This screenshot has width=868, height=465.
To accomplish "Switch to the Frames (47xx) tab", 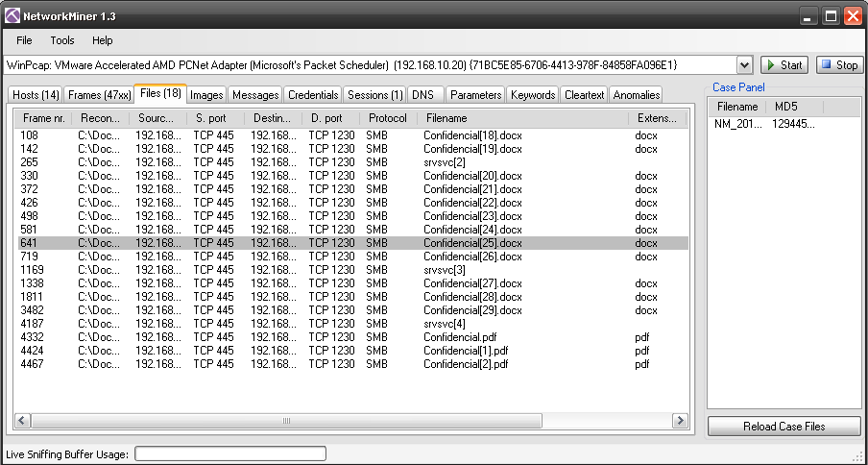I will pos(100,95).
